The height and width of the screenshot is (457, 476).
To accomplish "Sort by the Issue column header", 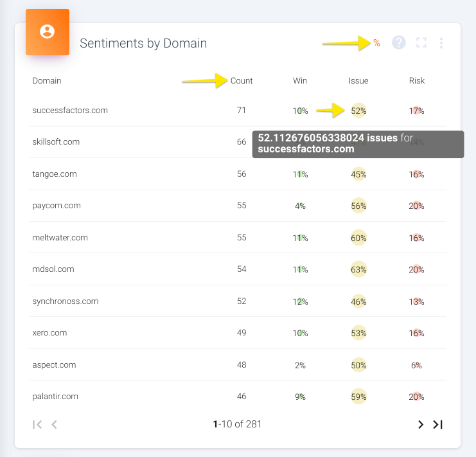I will pos(358,81).
